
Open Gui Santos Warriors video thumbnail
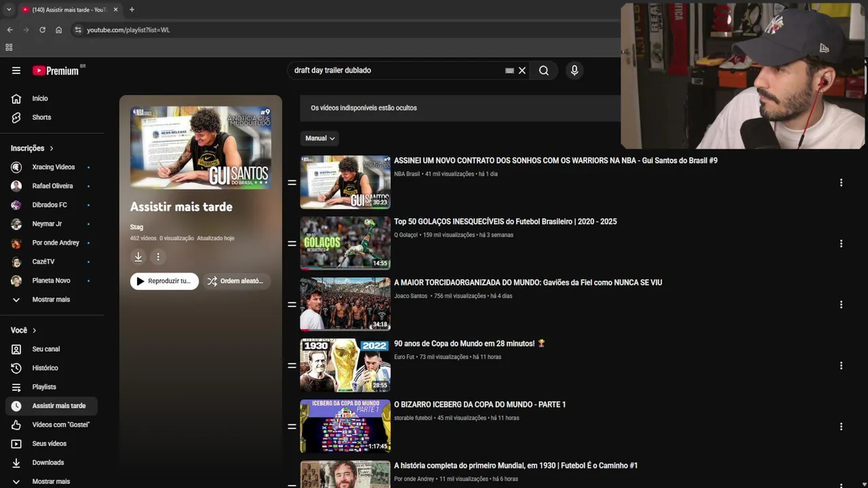pyautogui.click(x=346, y=182)
